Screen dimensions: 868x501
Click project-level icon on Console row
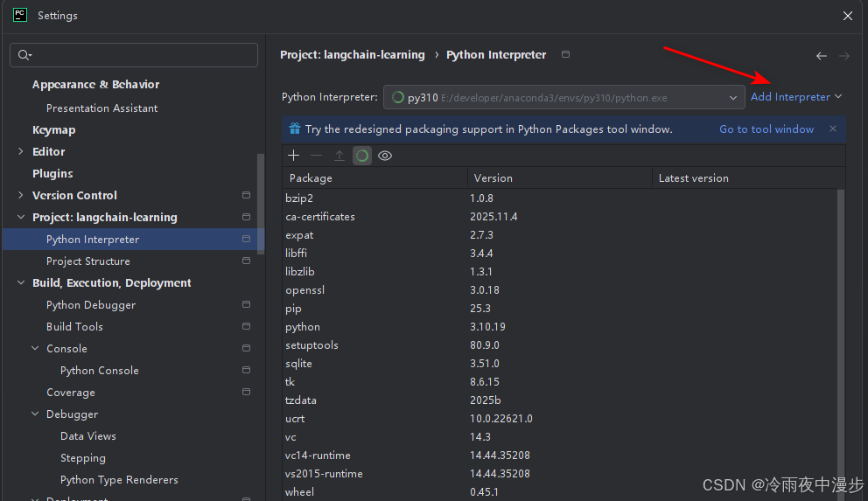point(247,348)
